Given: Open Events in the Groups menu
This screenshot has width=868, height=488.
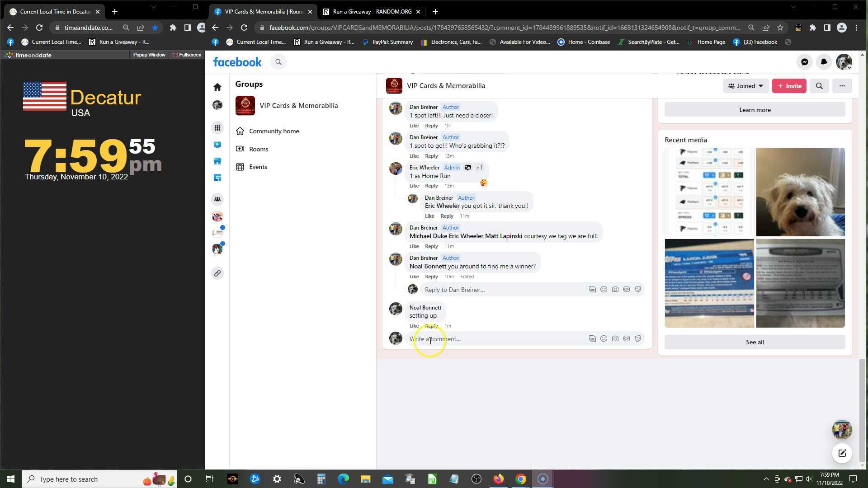Looking at the screenshot, I should point(258,167).
